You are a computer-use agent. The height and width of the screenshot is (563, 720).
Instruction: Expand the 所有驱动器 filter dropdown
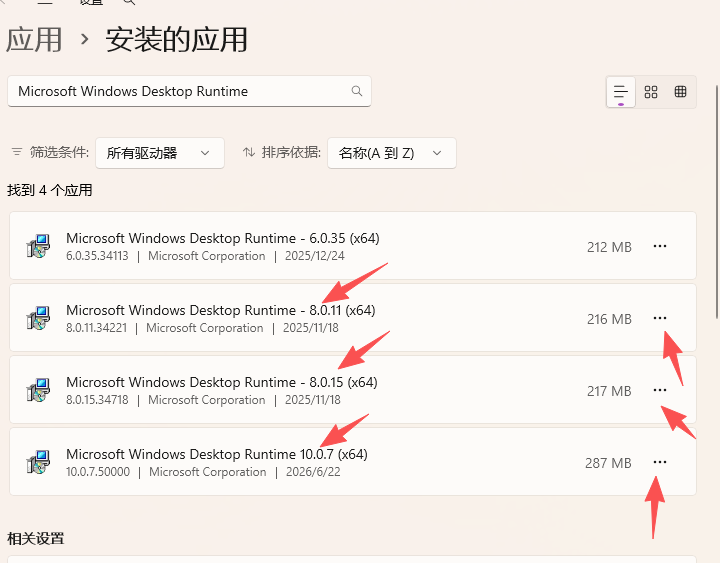(160, 153)
